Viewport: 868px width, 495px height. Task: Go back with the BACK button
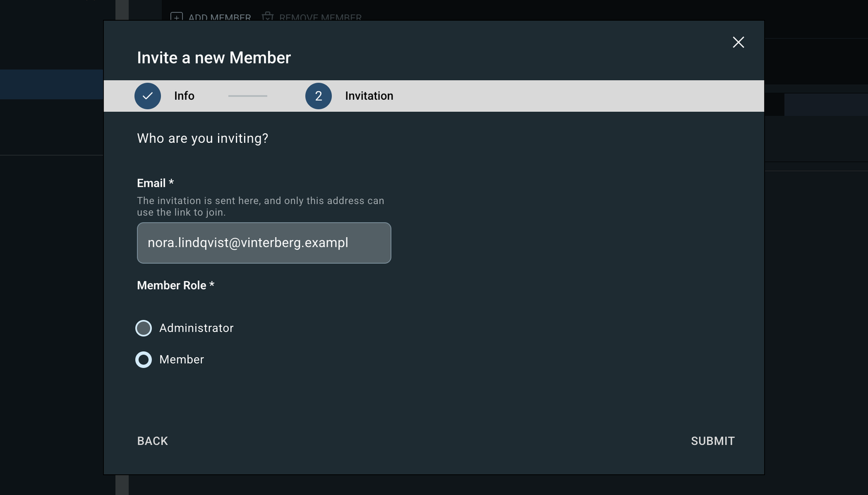152,441
